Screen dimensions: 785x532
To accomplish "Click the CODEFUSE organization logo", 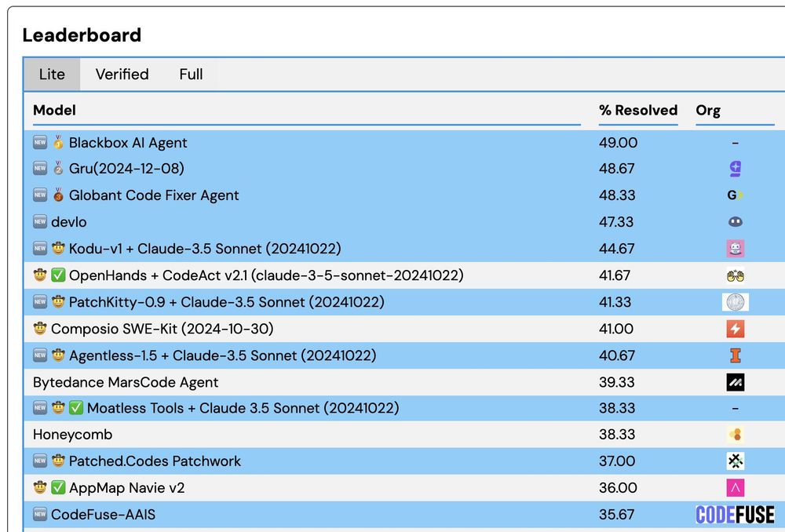I will tap(735, 515).
